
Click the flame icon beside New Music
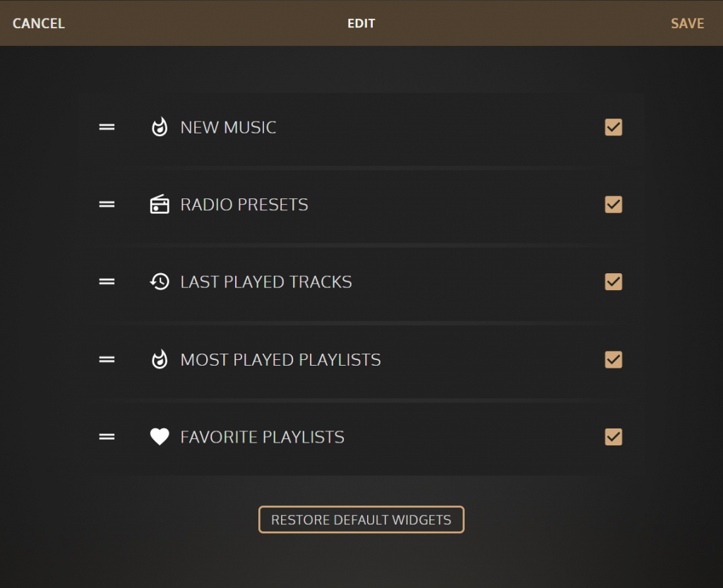coord(160,127)
